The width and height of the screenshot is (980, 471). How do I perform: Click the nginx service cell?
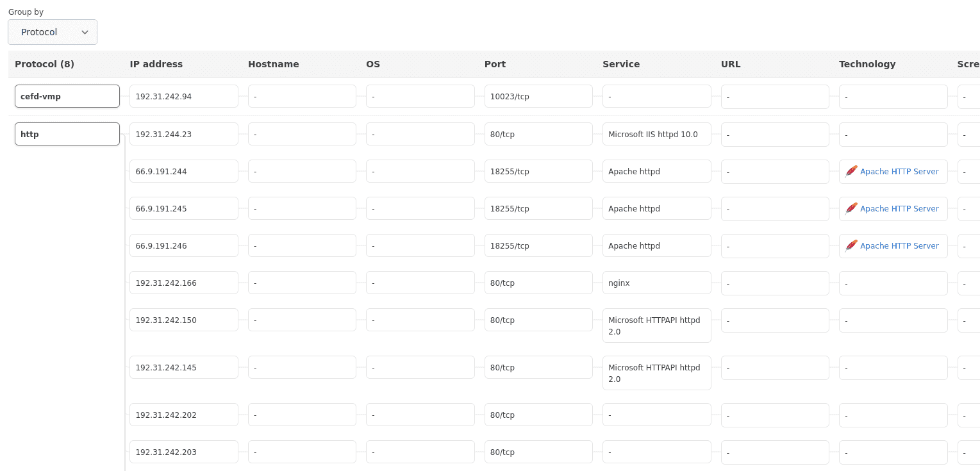tap(656, 283)
